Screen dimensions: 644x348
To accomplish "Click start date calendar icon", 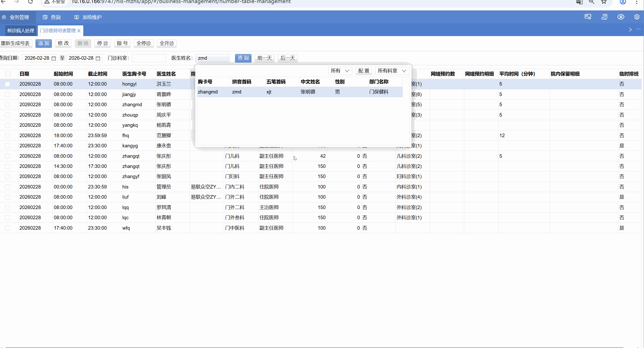I will pos(54,58).
